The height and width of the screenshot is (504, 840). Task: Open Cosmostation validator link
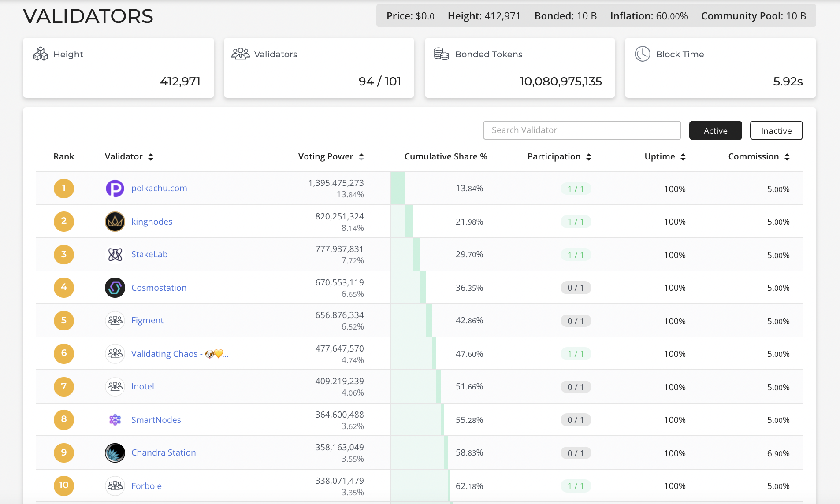159,288
